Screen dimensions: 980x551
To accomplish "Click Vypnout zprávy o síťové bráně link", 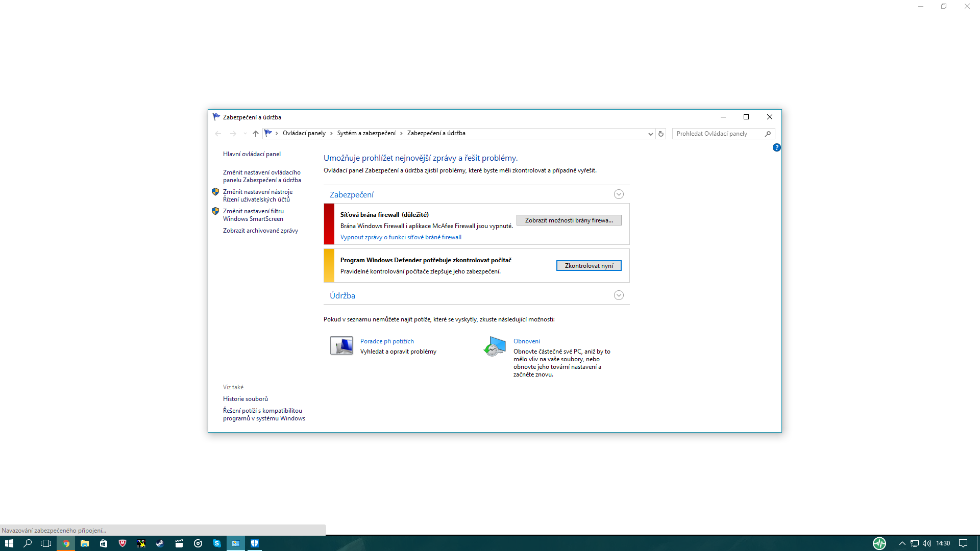I will click(x=401, y=237).
